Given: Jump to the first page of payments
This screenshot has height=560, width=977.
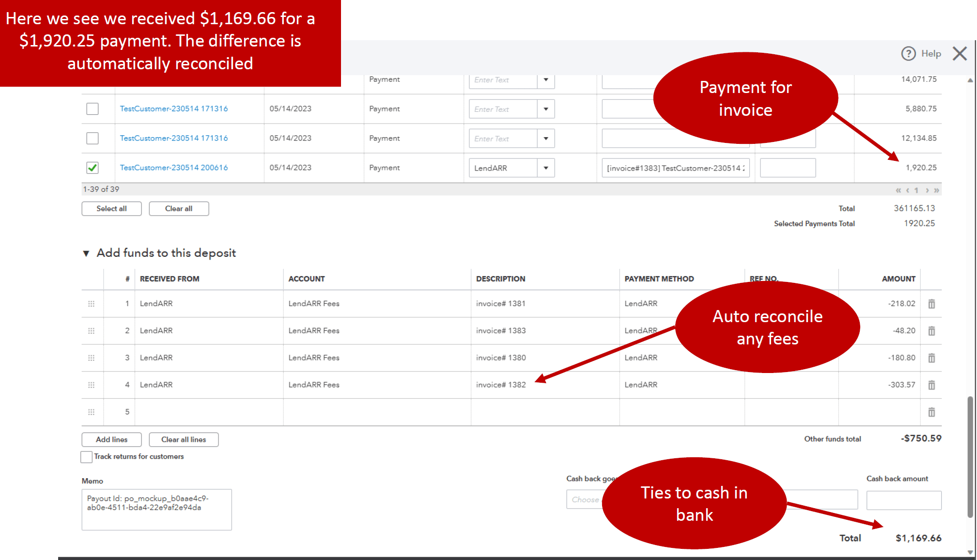Looking at the screenshot, I should click(899, 189).
